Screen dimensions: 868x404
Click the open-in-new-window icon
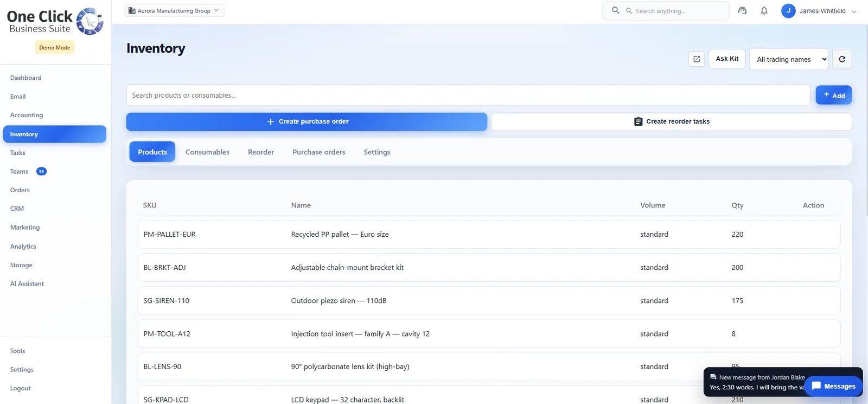[697, 59]
